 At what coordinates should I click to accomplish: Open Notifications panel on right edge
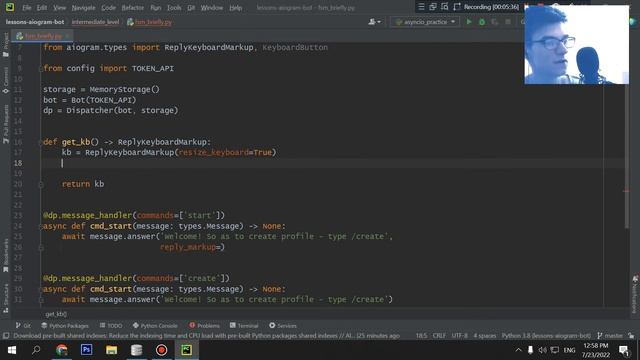[x=635, y=295]
